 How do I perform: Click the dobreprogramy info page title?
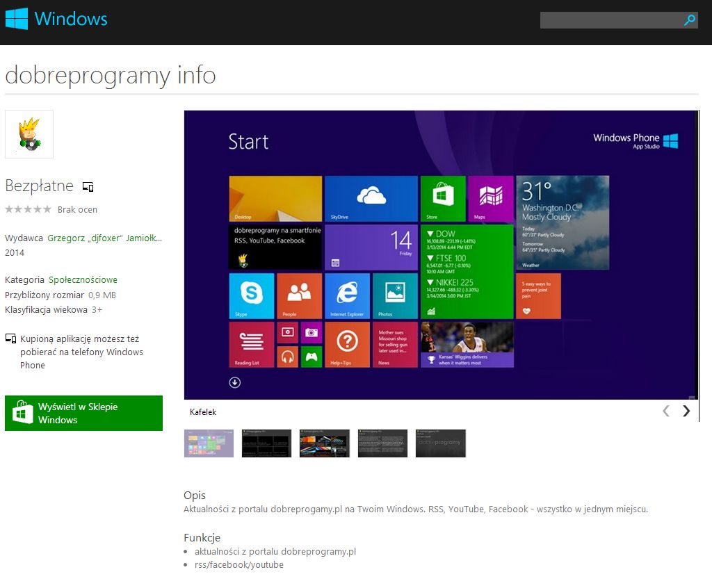pyautogui.click(x=111, y=75)
